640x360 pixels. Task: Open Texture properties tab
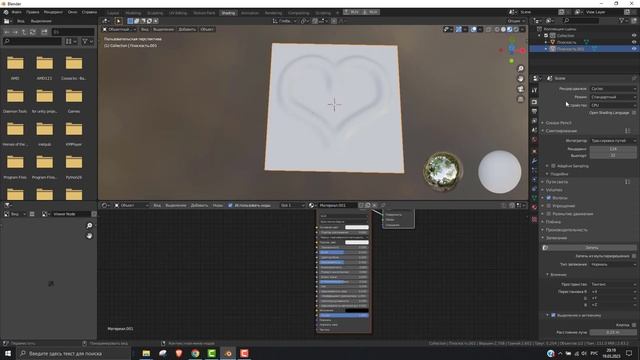coord(534,219)
